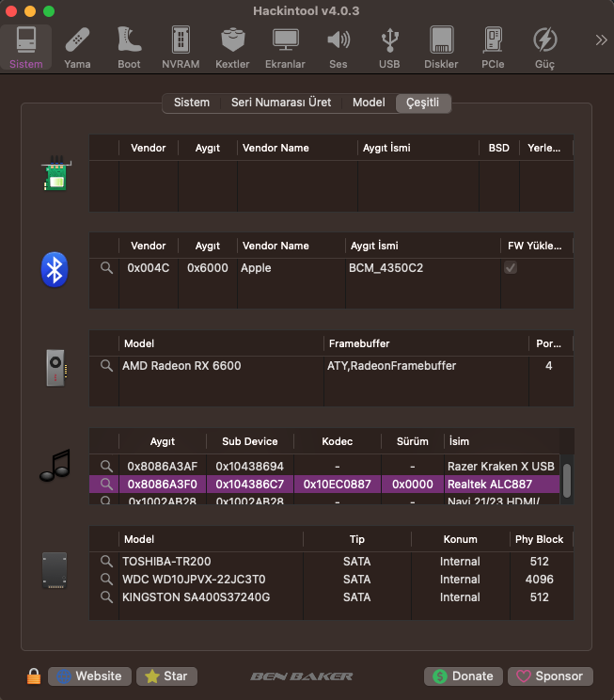Switch to the NVRAM toolbar section
Image resolution: width=614 pixels, height=700 pixels.
coord(181,48)
